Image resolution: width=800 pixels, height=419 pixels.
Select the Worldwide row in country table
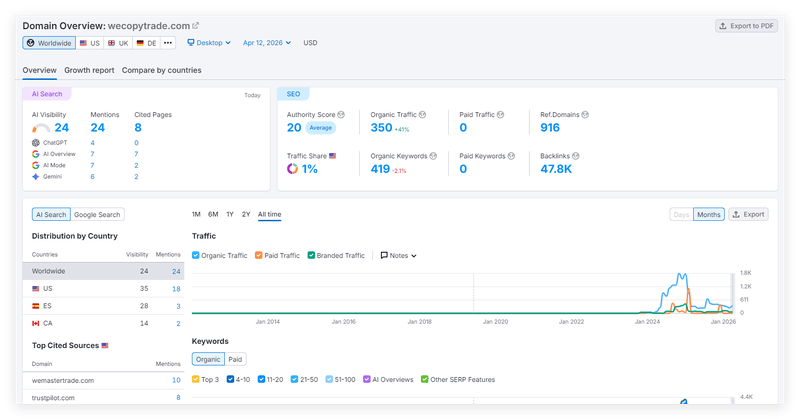[x=103, y=272]
